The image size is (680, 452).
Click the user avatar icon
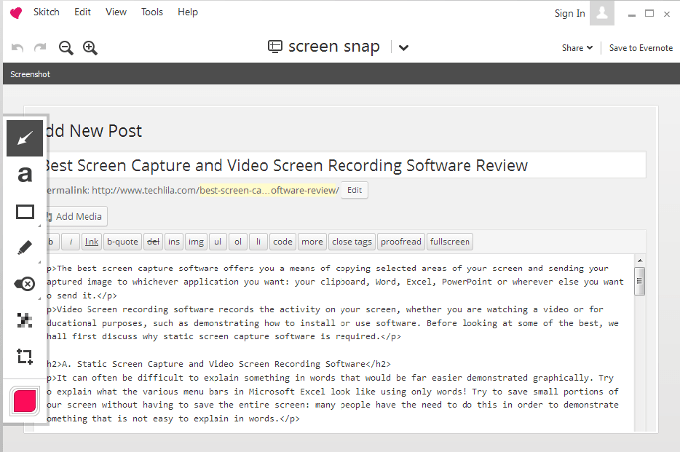tap(602, 13)
